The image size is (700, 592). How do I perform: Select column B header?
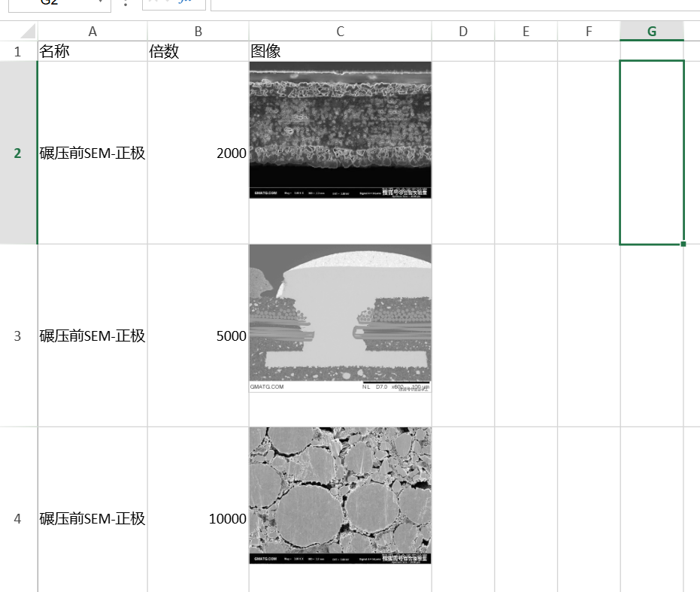click(x=198, y=31)
